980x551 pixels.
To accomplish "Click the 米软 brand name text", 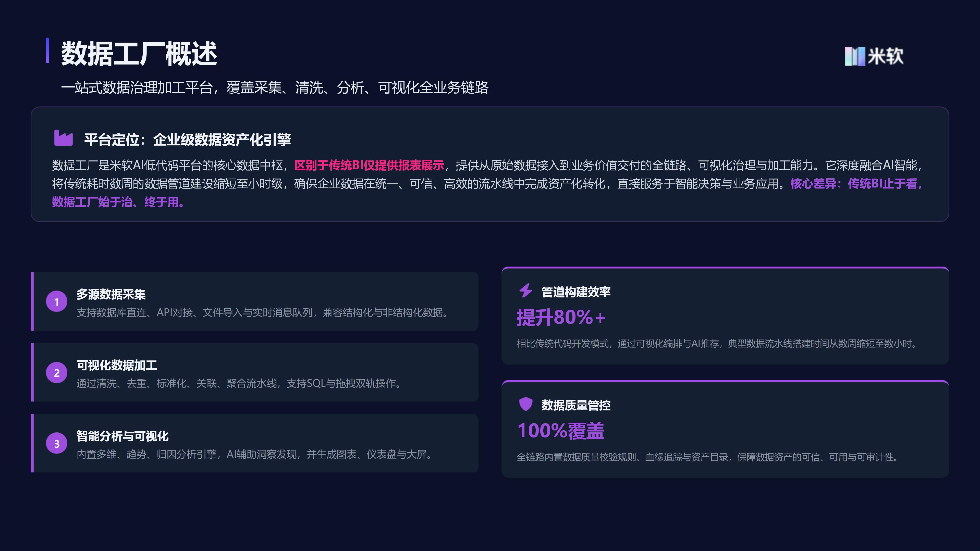I will pyautogui.click(x=886, y=56).
